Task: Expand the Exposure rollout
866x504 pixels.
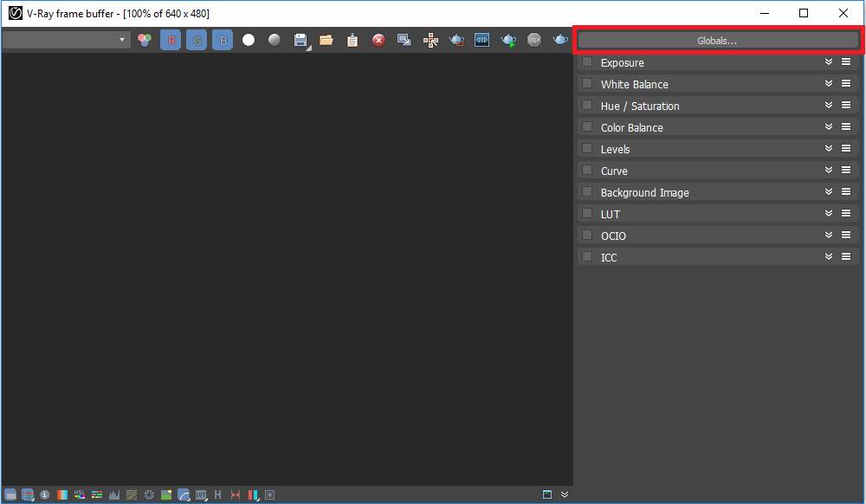Action: pos(829,61)
